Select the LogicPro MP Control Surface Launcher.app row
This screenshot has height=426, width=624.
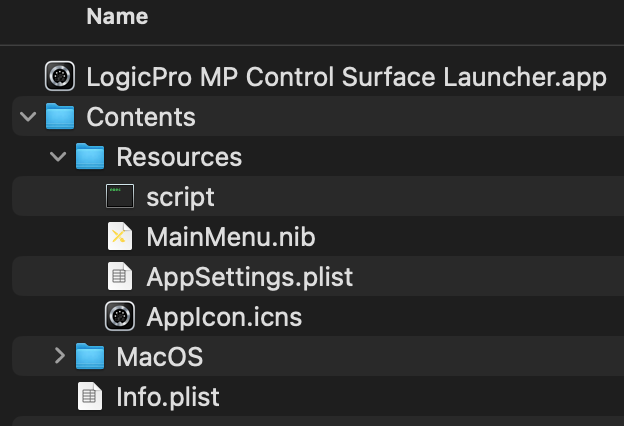point(318,76)
